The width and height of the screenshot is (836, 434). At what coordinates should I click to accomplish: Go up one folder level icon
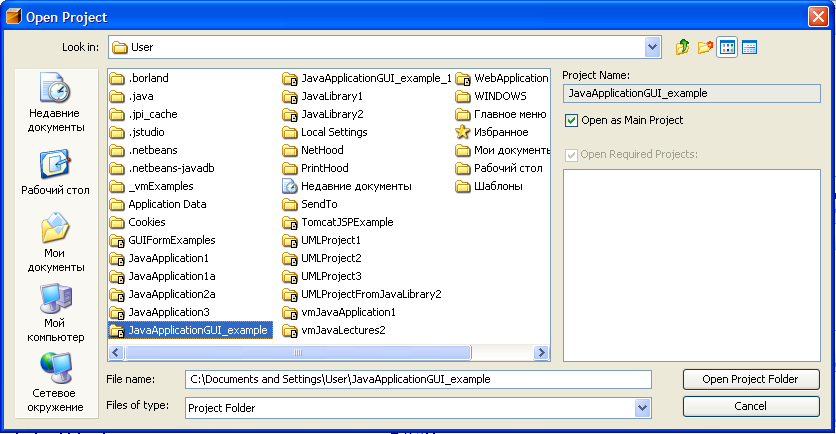pos(682,47)
